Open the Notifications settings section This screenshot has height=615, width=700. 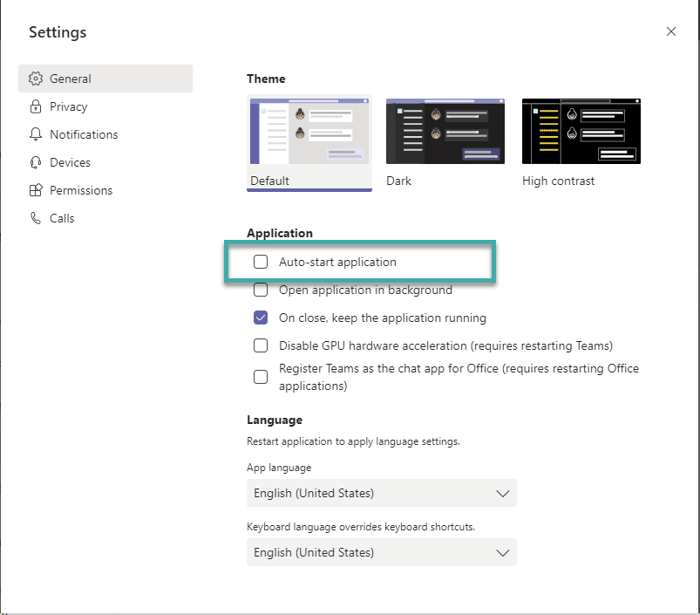84,134
